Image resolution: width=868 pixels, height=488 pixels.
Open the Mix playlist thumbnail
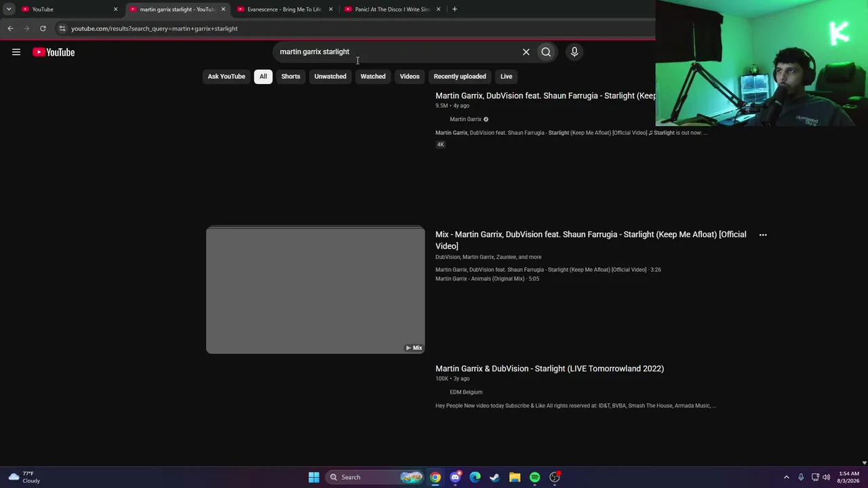tap(315, 290)
